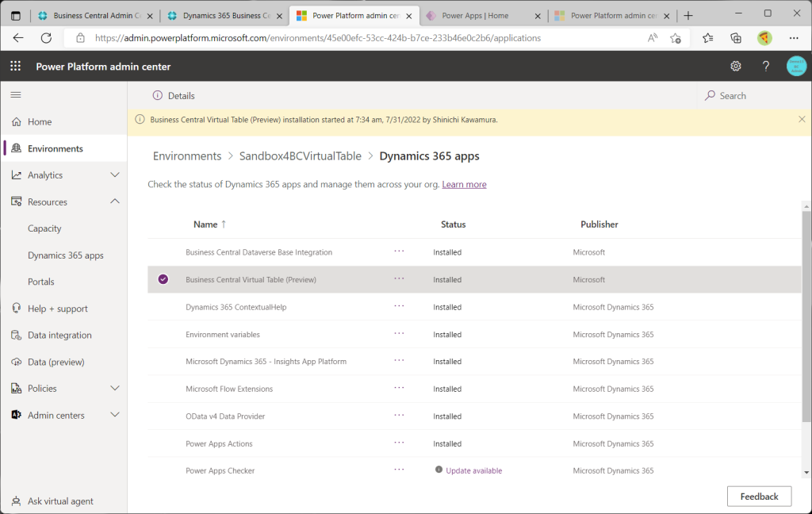Sort by the Publisher column header
Image resolution: width=812 pixels, height=514 pixels.
599,224
